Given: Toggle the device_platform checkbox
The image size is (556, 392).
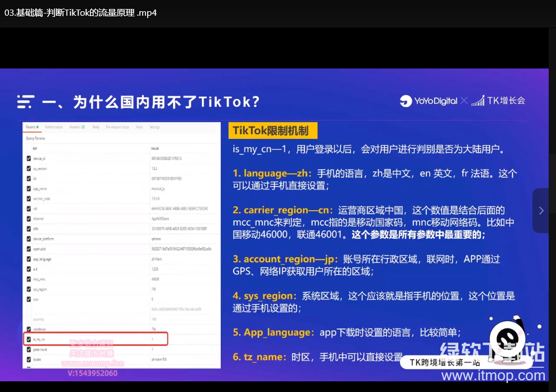Looking at the screenshot, I should pyautogui.click(x=29, y=239).
